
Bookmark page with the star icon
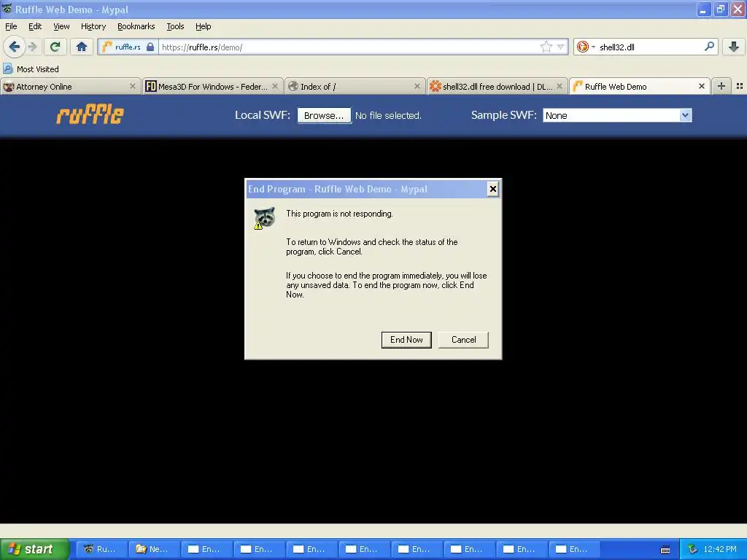pos(546,47)
